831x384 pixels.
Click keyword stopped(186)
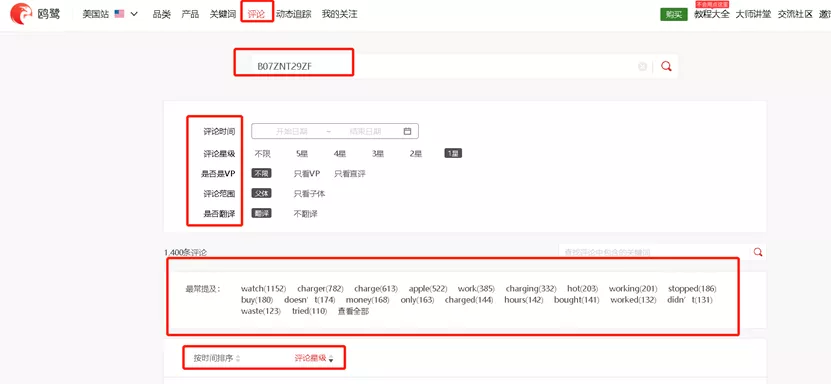pos(692,289)
